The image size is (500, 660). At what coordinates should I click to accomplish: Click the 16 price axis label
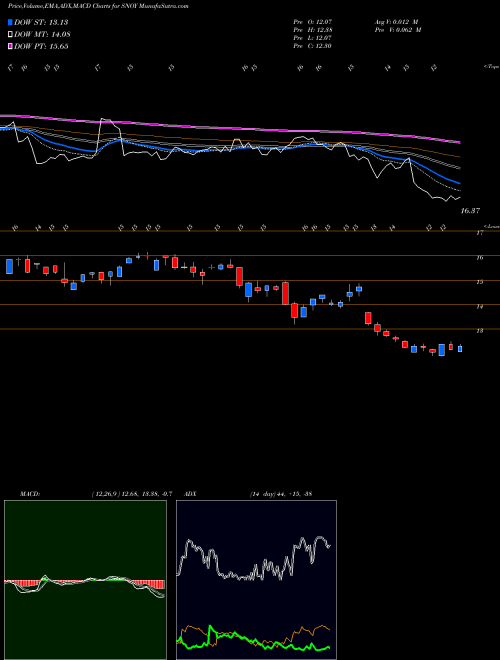pyautogui.click(x=480, y=258)
